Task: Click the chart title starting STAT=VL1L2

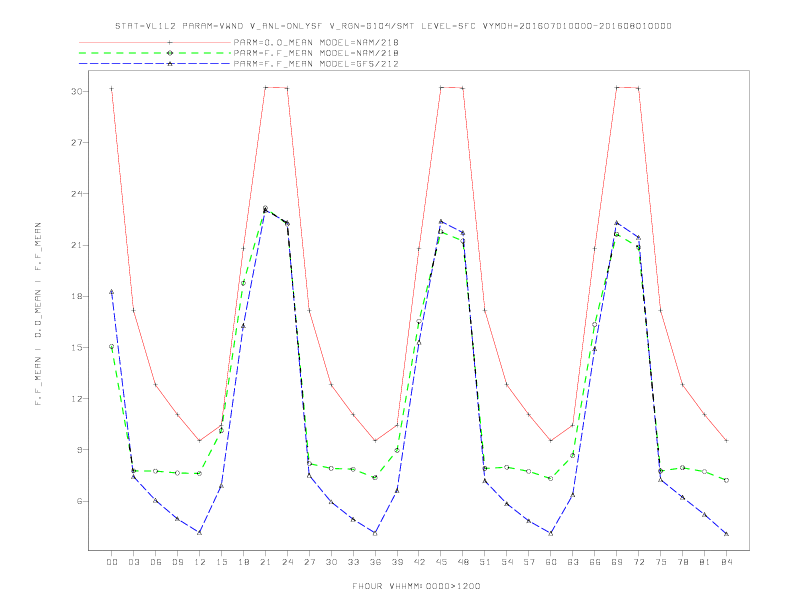Action: coord(393,26)
